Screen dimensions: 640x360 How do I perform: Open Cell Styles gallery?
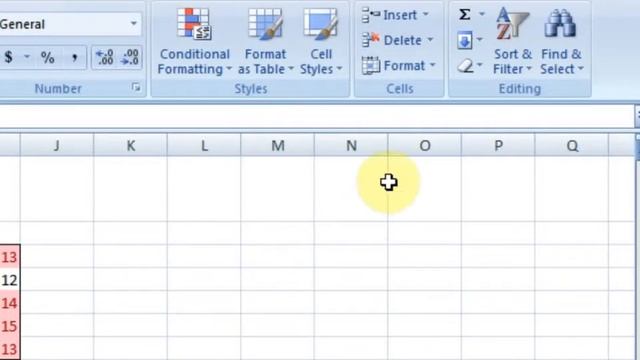[321, 42]
